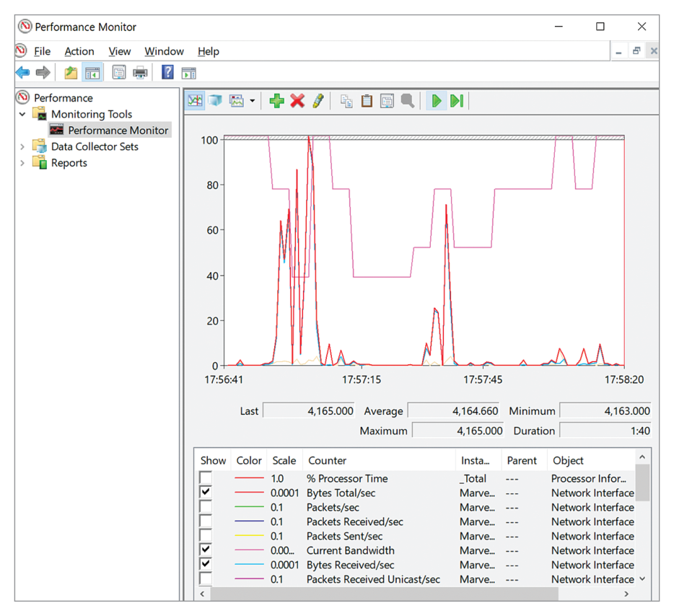
Task: Enable the Highlight pen tool
Action: (x=318, y=101)
